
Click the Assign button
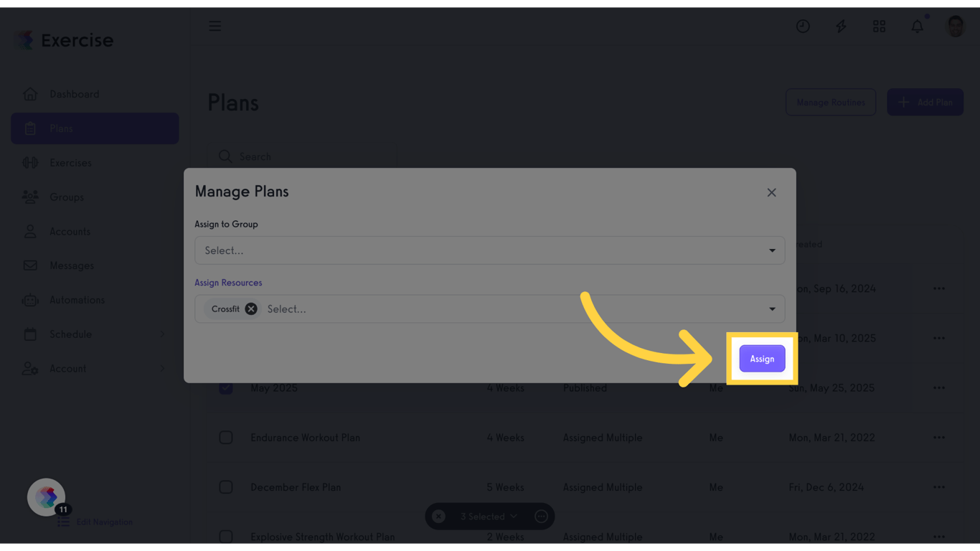click(762, 359)
